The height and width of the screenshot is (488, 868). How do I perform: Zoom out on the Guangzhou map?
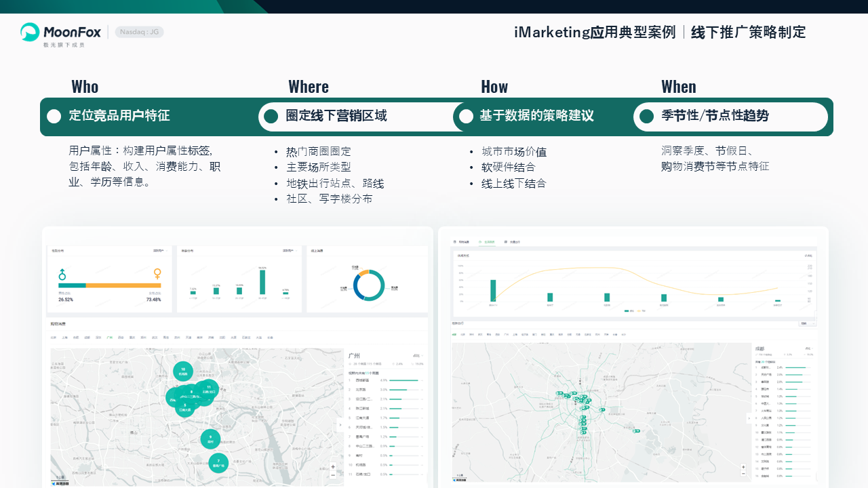point(332,474)
